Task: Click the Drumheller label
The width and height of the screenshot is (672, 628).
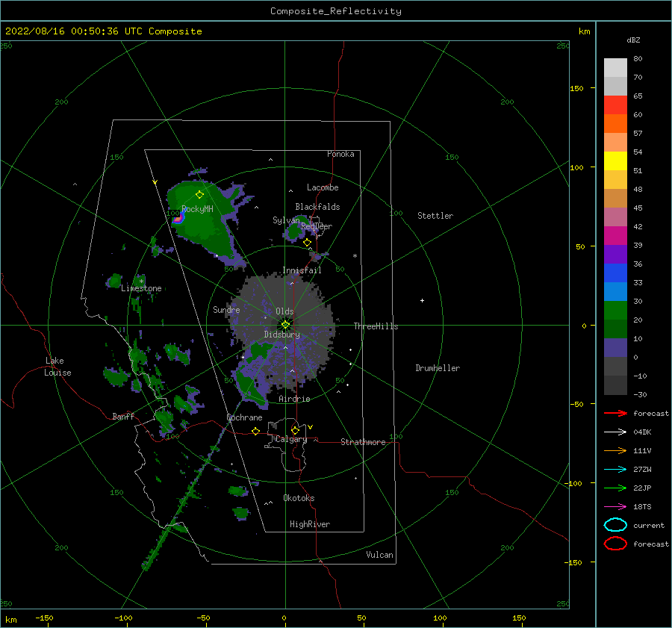Action: click(x=438, y=368)
